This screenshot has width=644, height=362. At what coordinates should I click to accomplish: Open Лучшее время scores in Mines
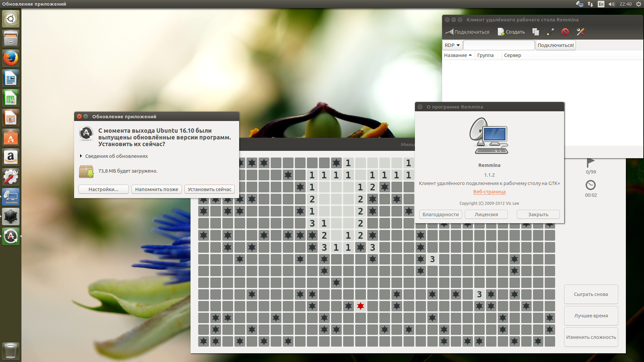(591, 316)
